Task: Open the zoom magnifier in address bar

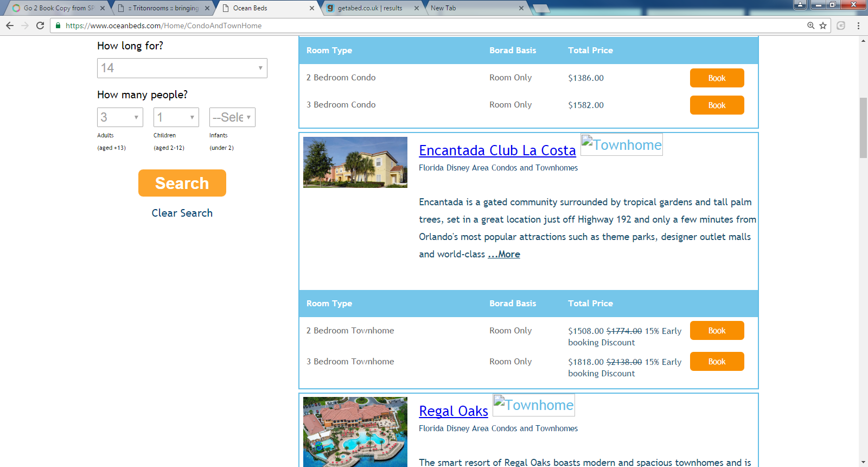Action: (x=811, y=26)
